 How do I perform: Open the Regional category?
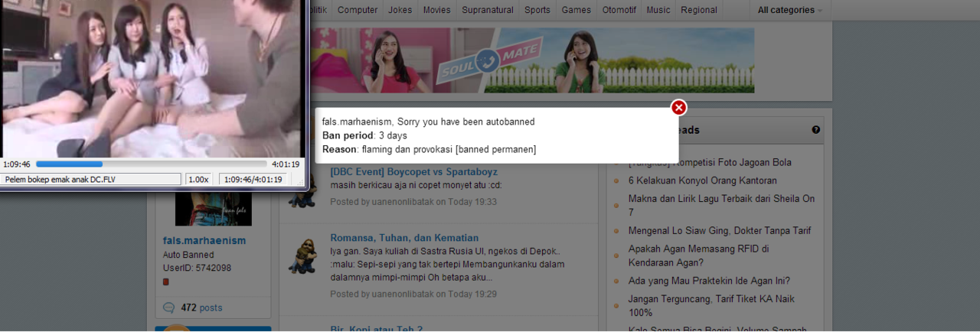699,10
